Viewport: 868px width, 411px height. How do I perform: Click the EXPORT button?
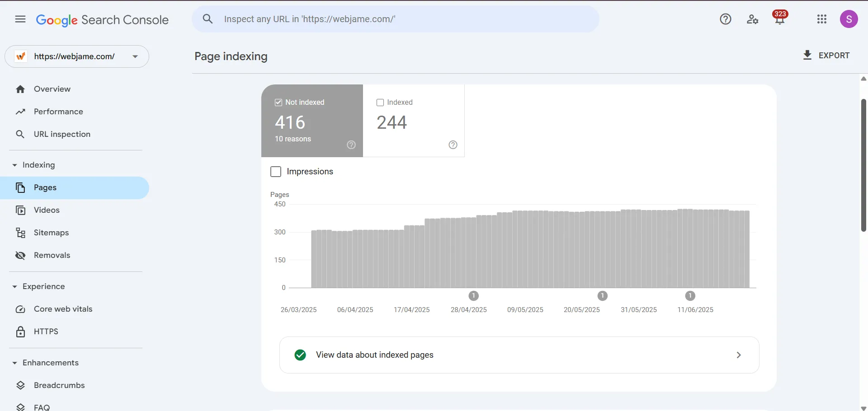826,55
